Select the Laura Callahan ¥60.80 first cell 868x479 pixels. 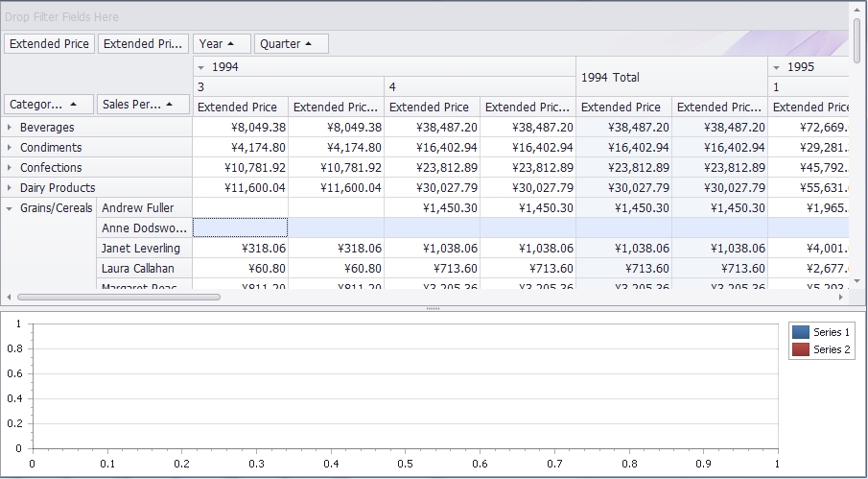240,269
